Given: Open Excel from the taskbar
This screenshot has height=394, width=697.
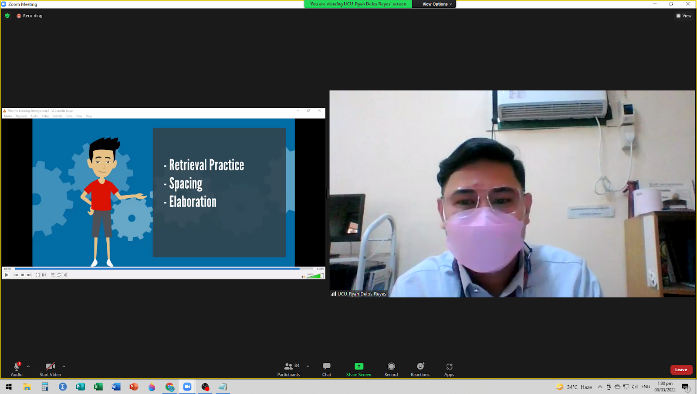Looking at the screenshot, I should pos(98,387).
